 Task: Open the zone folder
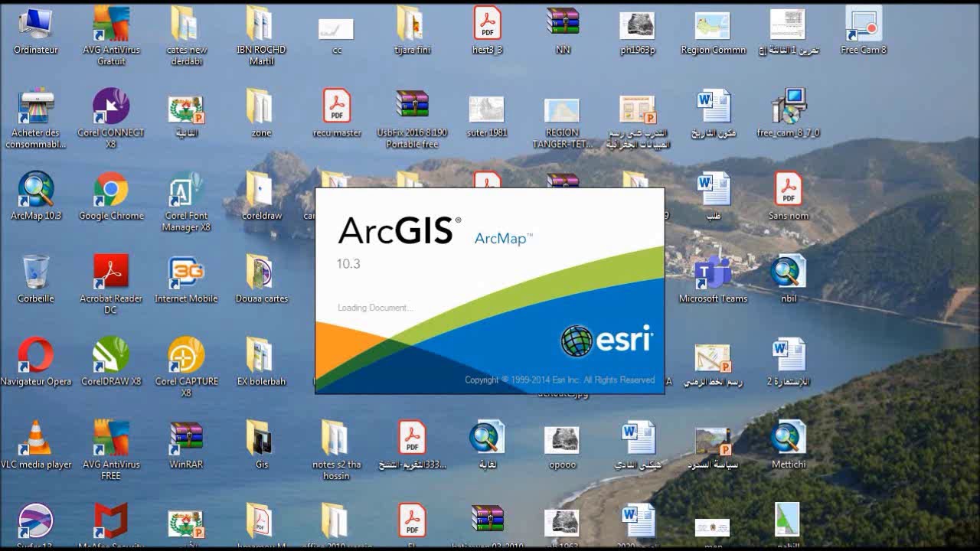point(261,107)
